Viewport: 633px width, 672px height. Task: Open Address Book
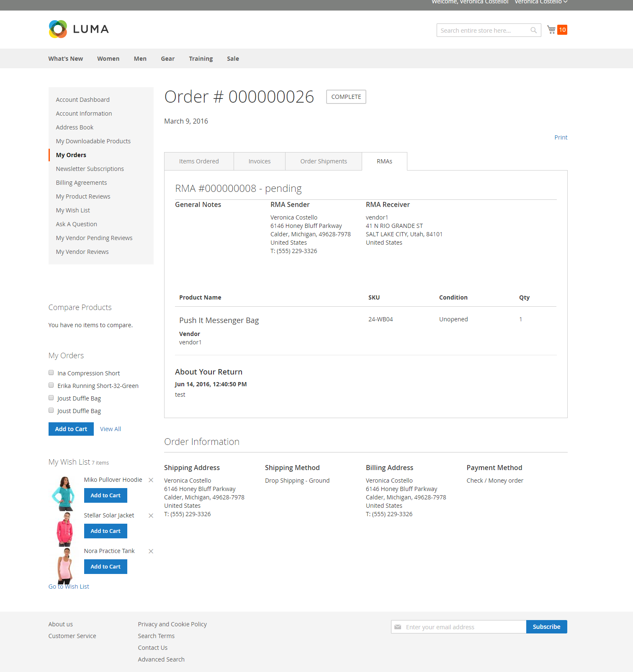tap(75, 127)
